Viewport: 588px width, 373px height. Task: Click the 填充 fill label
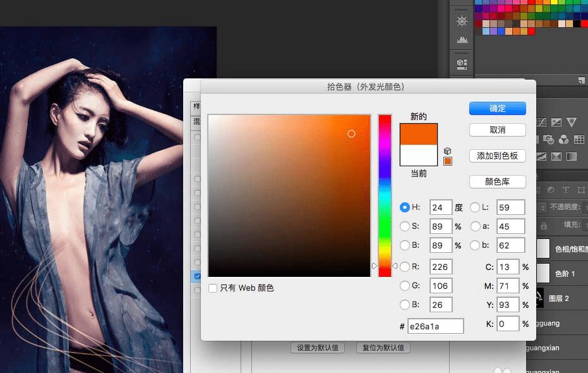point(572,224)
